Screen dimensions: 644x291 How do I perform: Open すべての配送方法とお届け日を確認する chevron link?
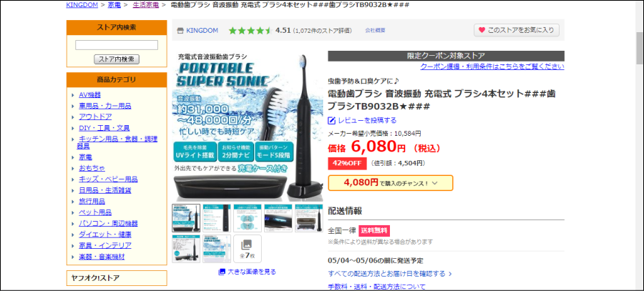[x=390, y=273]
